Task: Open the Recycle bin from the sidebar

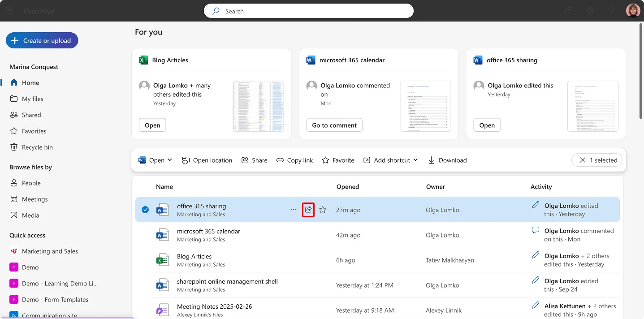Action: 37,147
